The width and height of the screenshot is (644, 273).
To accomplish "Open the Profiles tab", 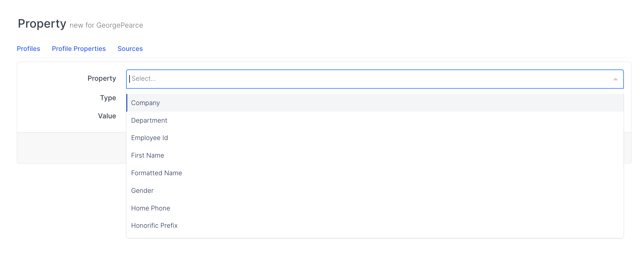I will [x=28, y=49].
